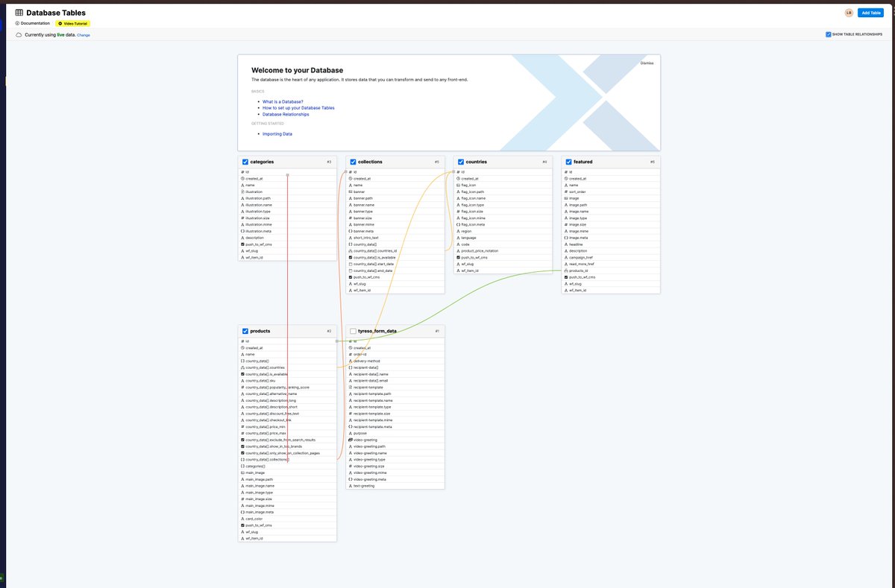Check the tyreso_form_data table checkbox
Viewport: 895px width, 588px height.
tap(353, 331)
